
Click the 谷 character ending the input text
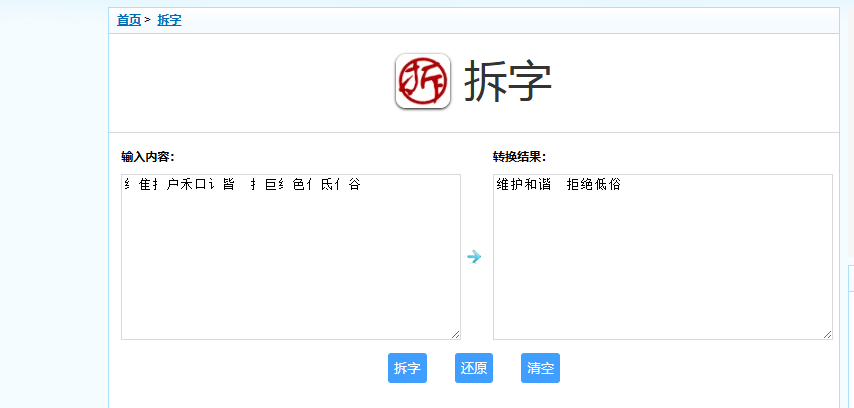tap(354, 185)
